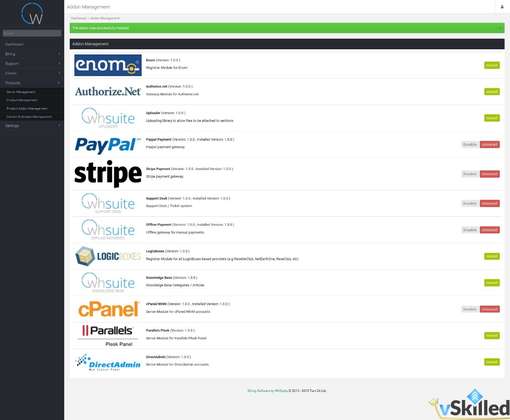Install the Uploader addon
The width and height of the screenshot is (510, 420).
point(492,118)
